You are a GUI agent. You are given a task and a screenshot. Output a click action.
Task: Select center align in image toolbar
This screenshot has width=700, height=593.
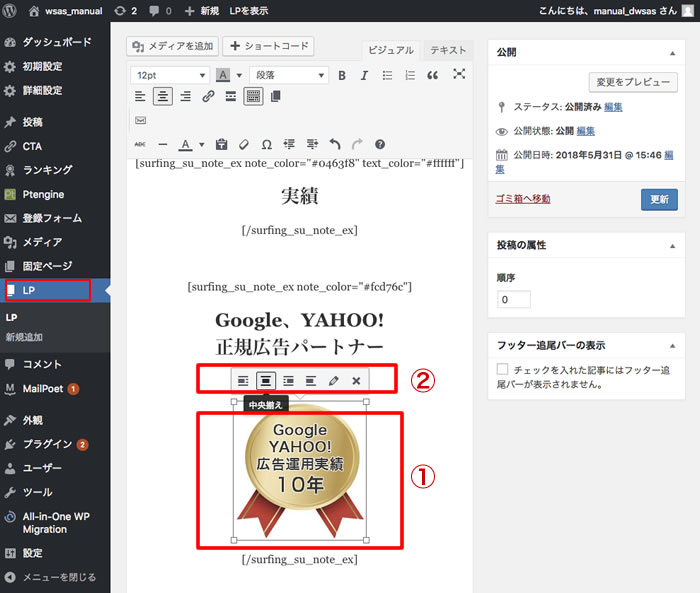[x=266, y=380]
